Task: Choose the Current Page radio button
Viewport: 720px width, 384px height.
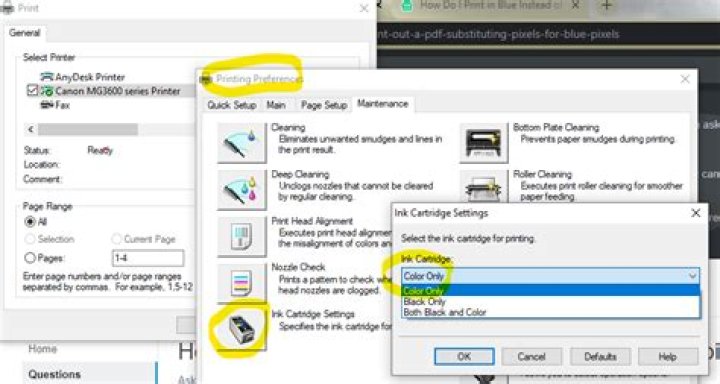Action: click(x=117, y=239)
